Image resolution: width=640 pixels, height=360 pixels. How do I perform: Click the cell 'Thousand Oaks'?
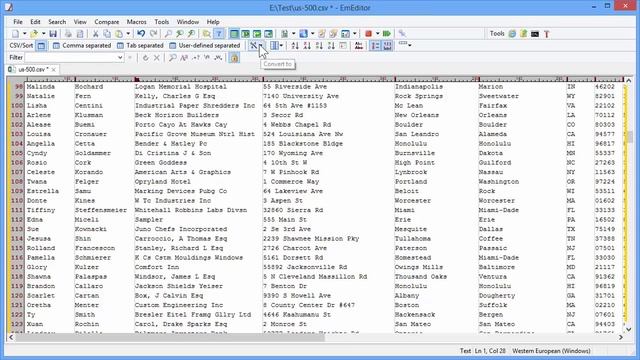point(421,277)
